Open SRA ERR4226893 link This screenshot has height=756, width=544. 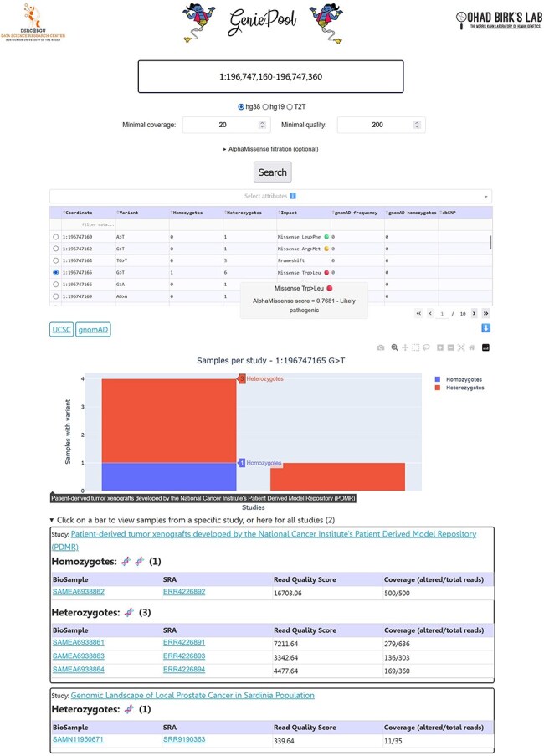click(184, 656)
